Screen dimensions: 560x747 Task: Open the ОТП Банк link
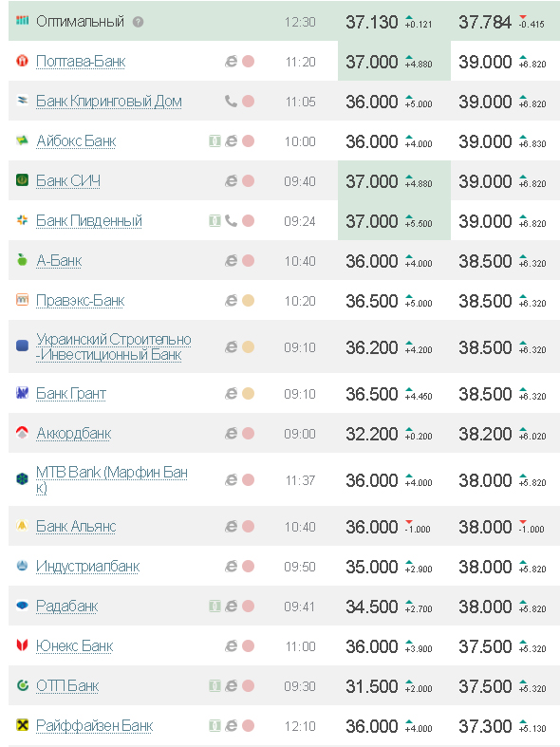coord(67,686)
